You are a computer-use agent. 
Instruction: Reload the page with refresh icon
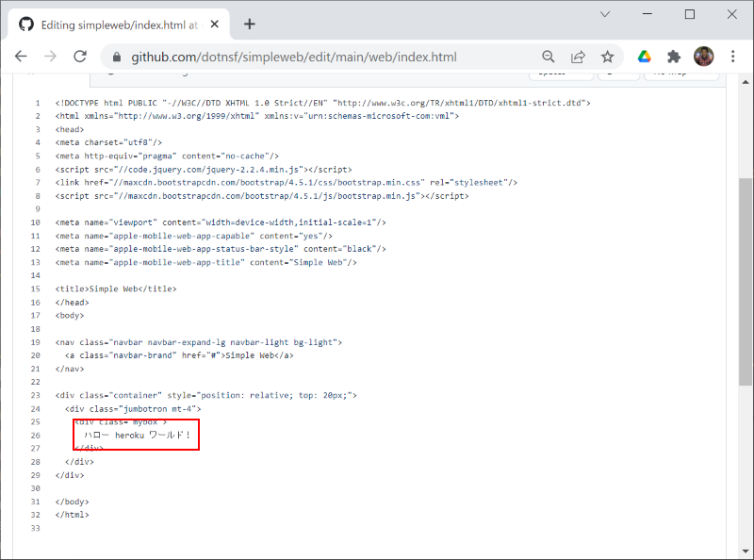pyautogui.click(x=80, y=57)
